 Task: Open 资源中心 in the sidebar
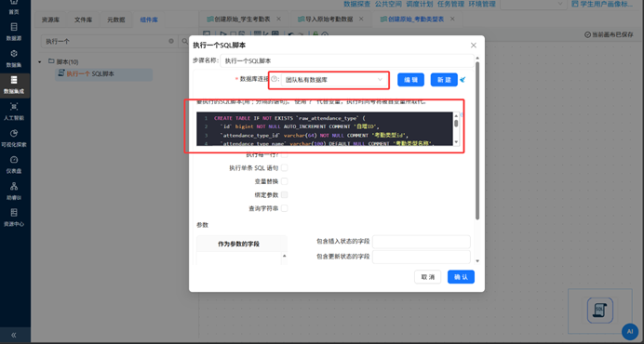pos(14,218)
